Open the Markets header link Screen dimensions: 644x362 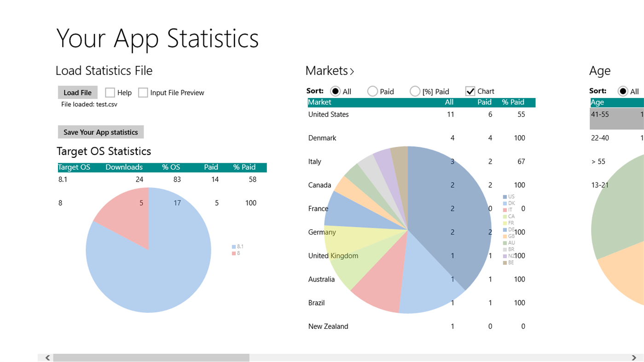327,70
